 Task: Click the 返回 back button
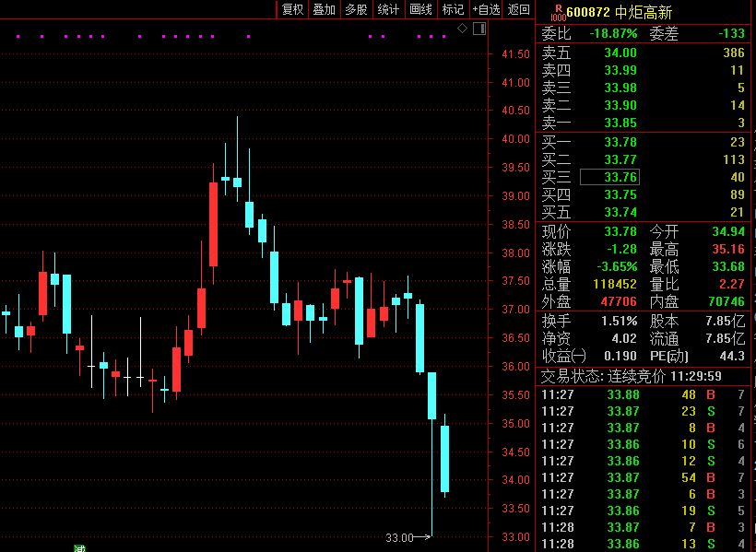tap(519, 9)
